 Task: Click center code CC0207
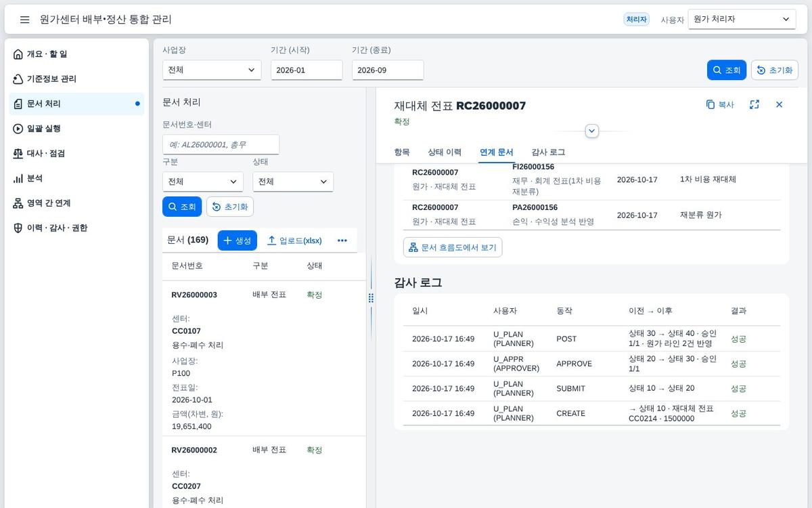(x=187, y=486)
